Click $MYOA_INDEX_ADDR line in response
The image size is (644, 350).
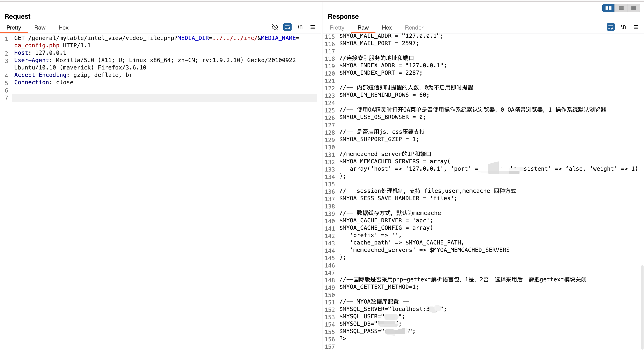(393, 65)
